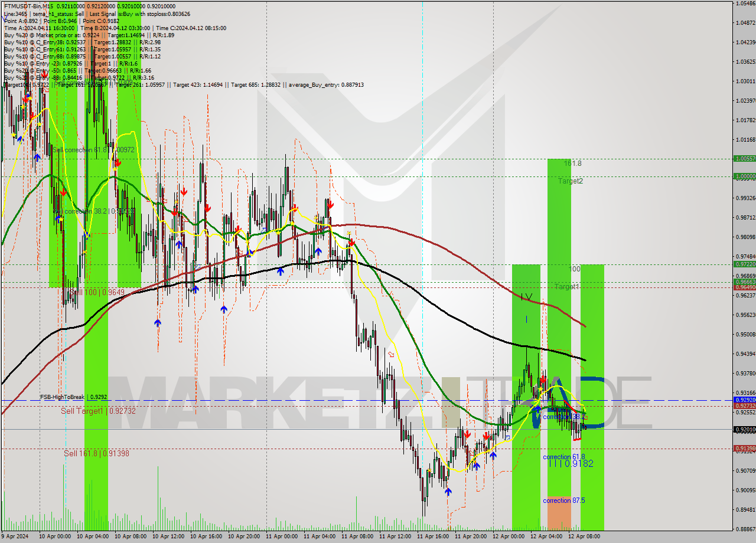Click the red 0.91398 price tag
This screenshot has width=756, height=543.
pyautogui.click(x=744, y=448)
